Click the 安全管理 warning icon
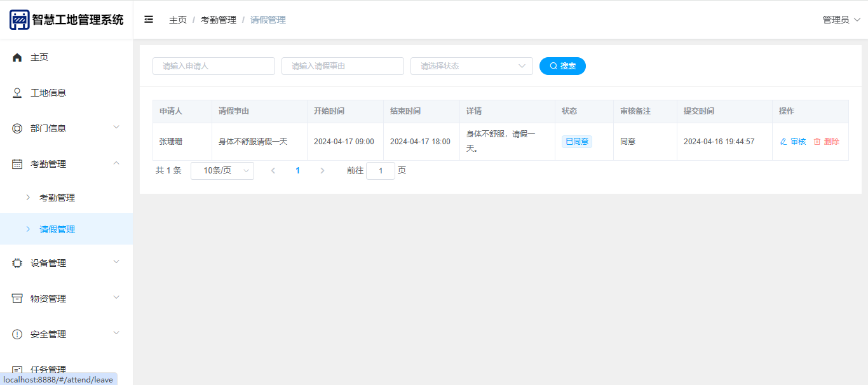868x385 pixels. [x=17, y=334]
